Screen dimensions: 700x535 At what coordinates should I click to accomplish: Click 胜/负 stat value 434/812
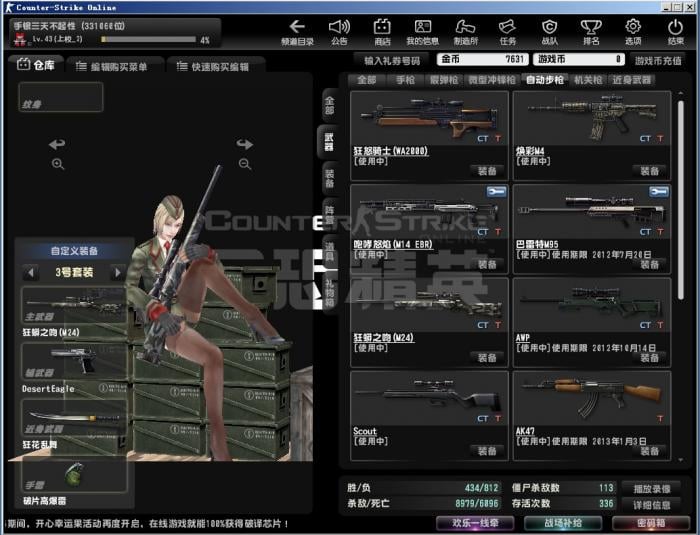coord(481,488)
